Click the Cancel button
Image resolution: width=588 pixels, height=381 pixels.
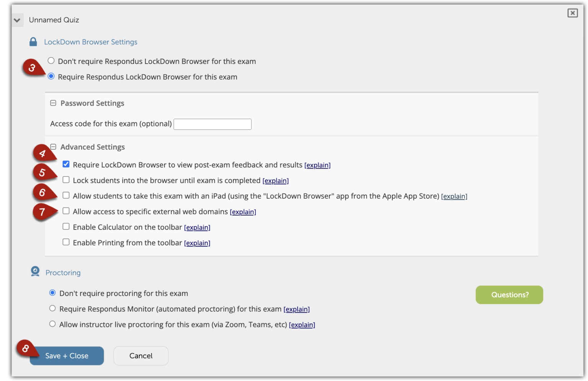click(141, 356)
